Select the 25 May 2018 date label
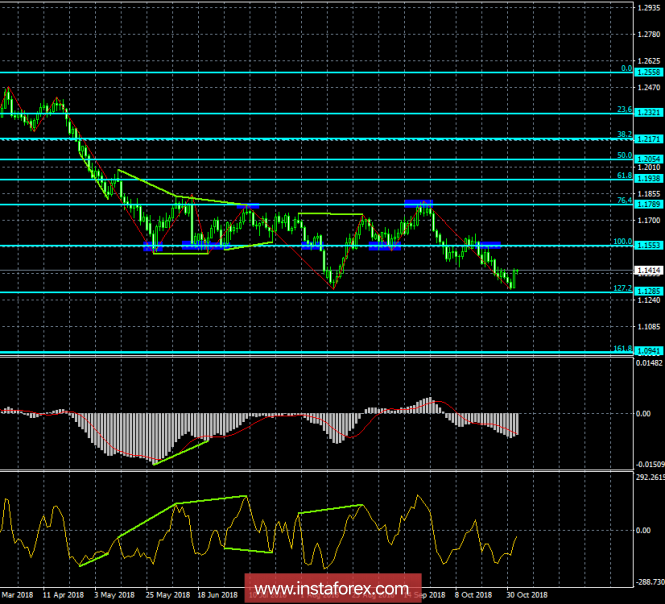665x604 pixels. [x=164, y=594]
